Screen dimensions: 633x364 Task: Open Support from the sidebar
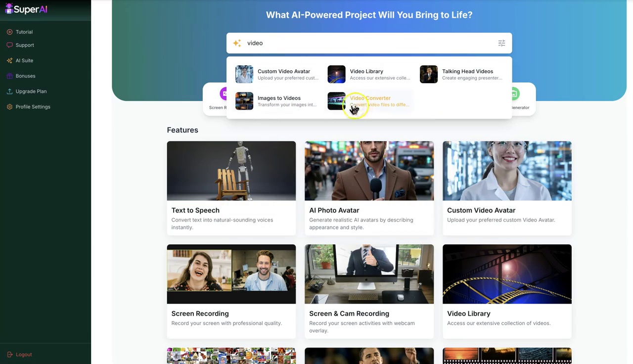coord(20,45)
